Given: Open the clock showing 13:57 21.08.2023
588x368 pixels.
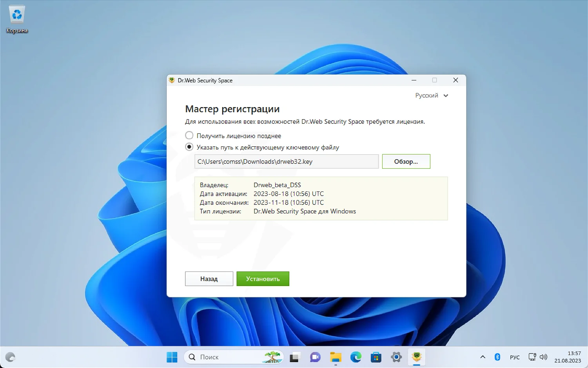Looking at the screenshot, I should point(568,357).
